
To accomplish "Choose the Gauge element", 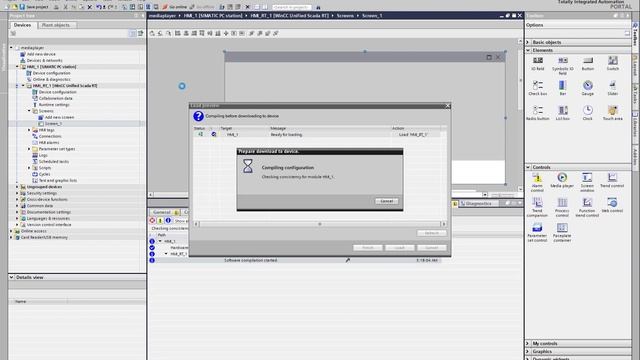I will point(588,88).
